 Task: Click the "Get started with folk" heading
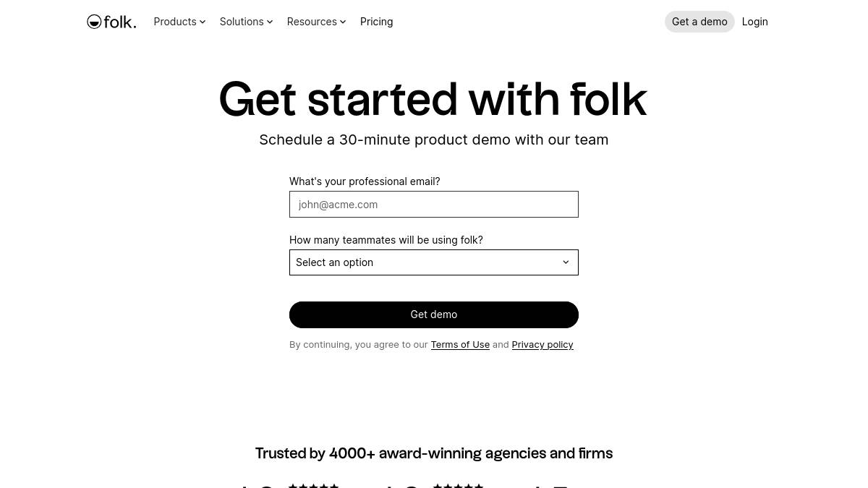coord(433,99)
